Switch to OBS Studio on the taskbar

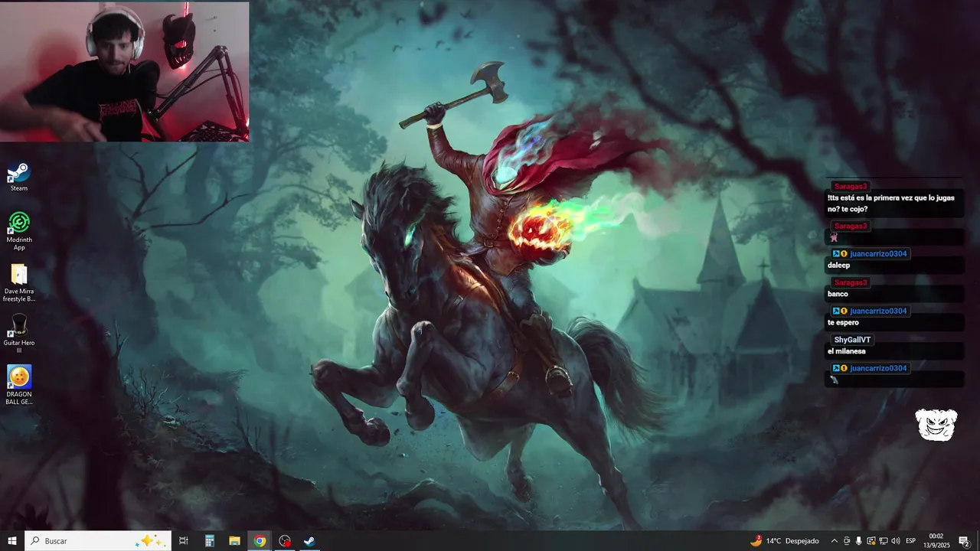(x=285, y=541)
